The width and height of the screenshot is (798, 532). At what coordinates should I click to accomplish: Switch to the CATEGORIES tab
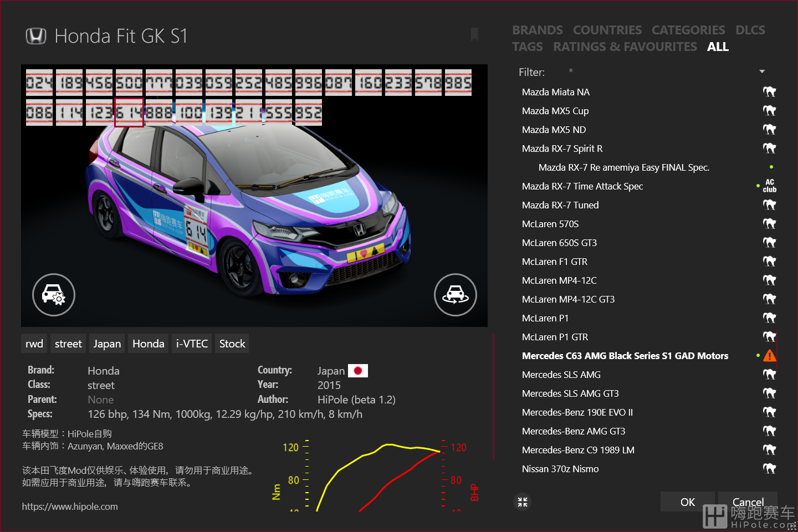(x=688, y=30)
